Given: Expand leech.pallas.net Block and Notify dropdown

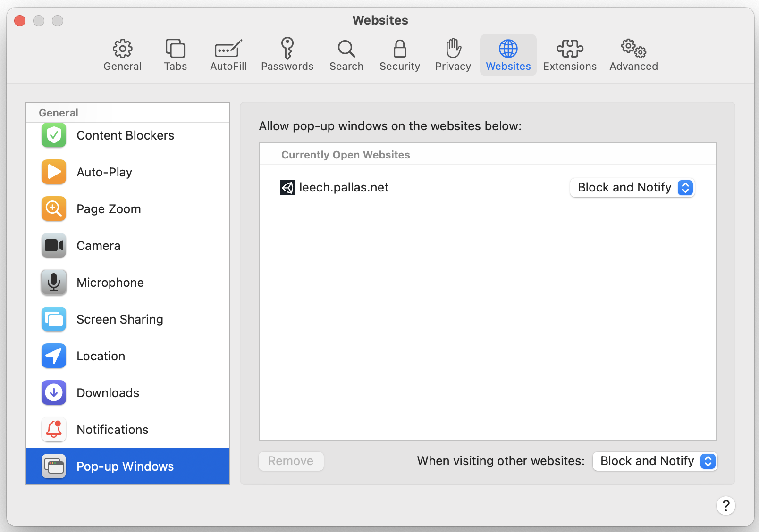Looking at the screenshot, I should pyautogui.click(x=632, y=188).
